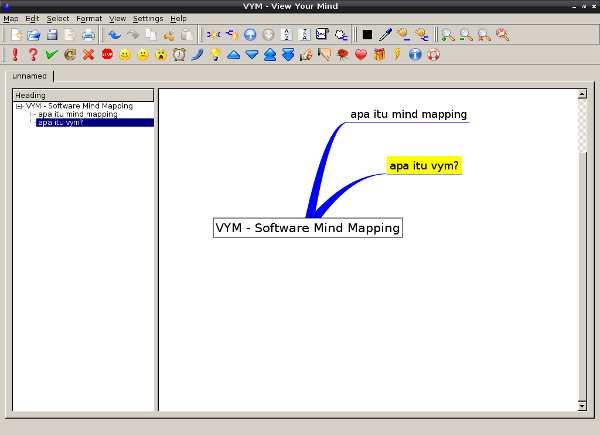Select the 'apa itu mind mapping' branch on canvas
The height and width of the screenshot is (435, 600).
coord(409,114)
